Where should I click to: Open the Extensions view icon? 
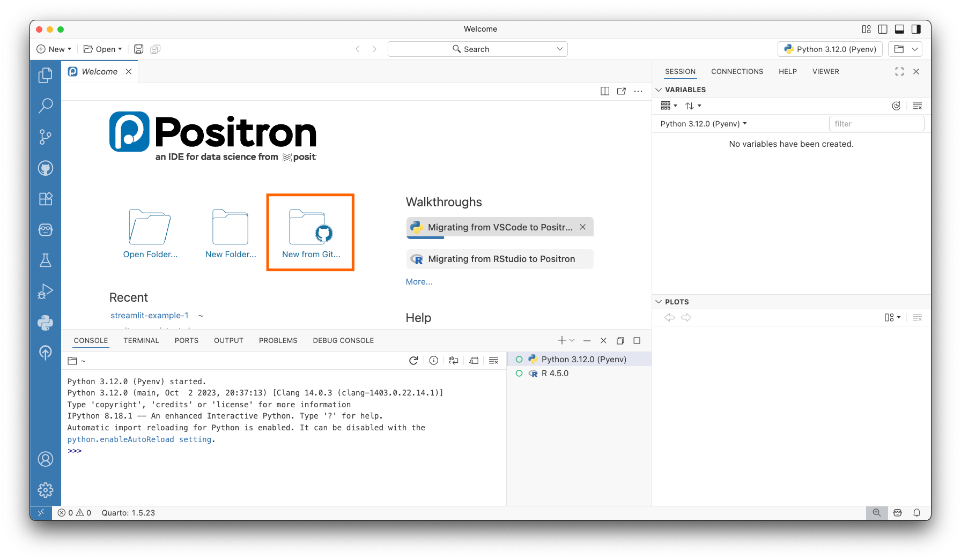coord(46,199)
